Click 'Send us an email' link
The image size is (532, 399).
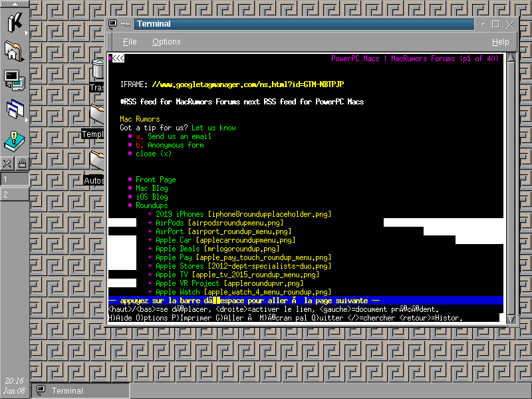click(180, 136)
